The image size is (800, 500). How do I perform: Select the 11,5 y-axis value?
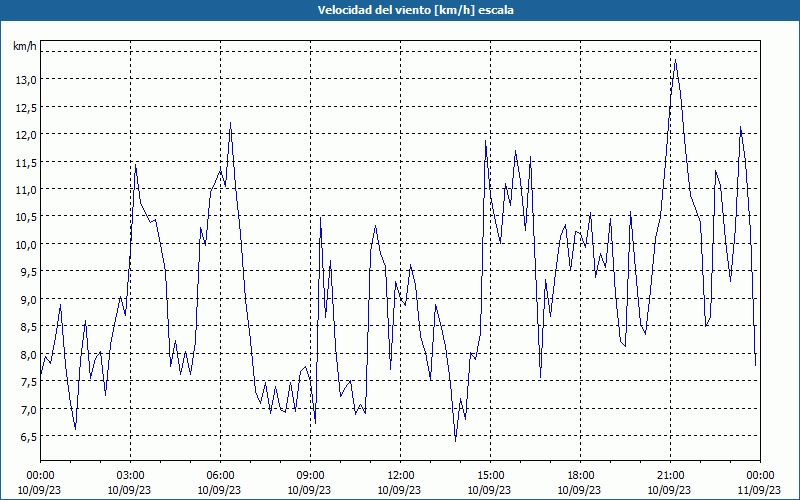tap(26, 162)
